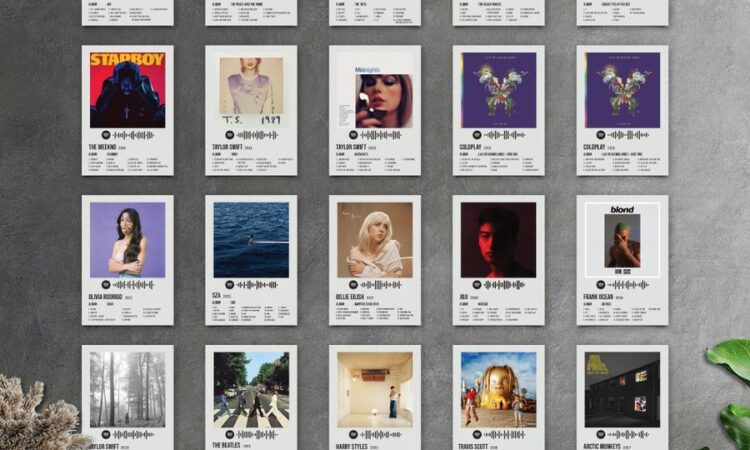Select the Midnights album cover art

(375, 89)
